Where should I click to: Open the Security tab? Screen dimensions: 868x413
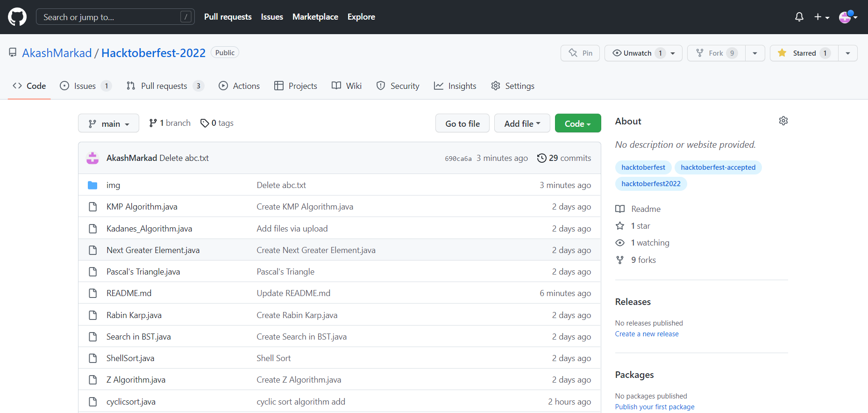pos(398,86)
